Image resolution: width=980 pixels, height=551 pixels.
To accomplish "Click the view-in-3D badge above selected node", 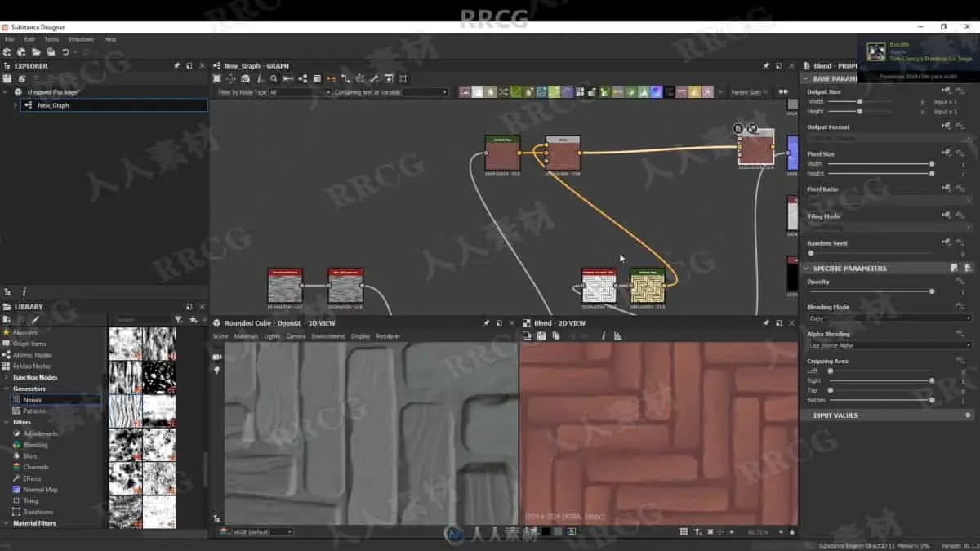I will [x=752, y=128].
